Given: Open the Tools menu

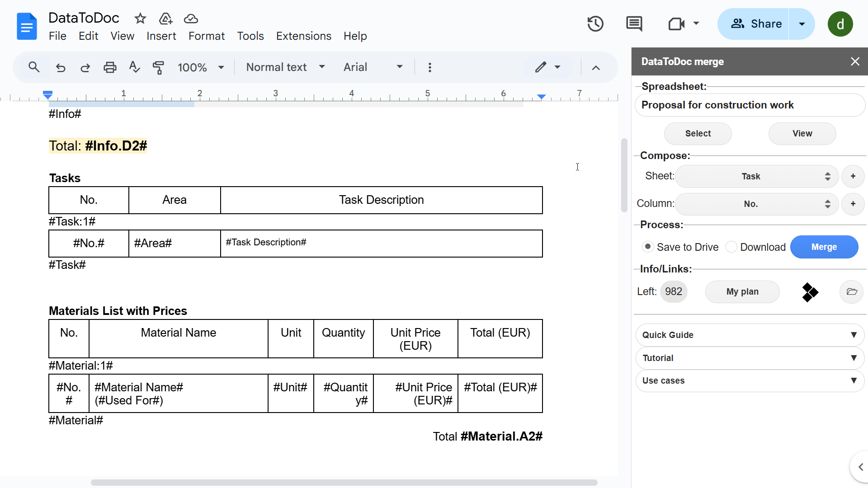Looking at the screenshot, I should pos(250,36).
